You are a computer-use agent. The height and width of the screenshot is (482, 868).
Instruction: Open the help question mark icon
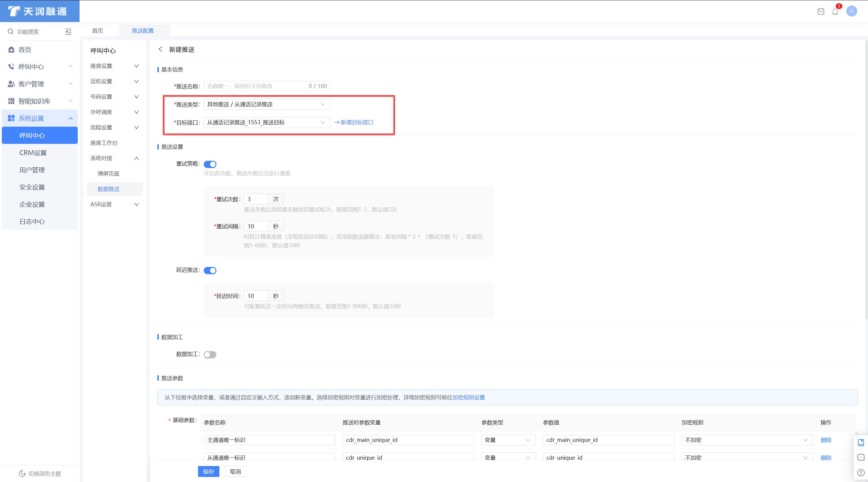(860, 473)
